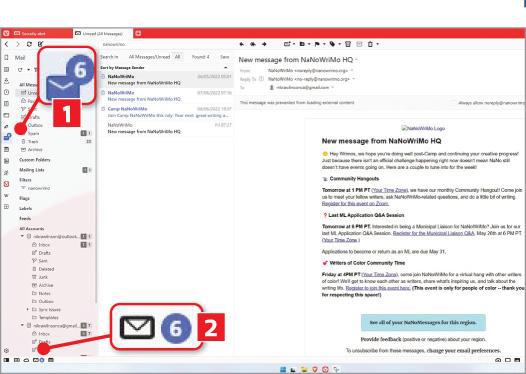Open the calendar icon in status bar

51,360
